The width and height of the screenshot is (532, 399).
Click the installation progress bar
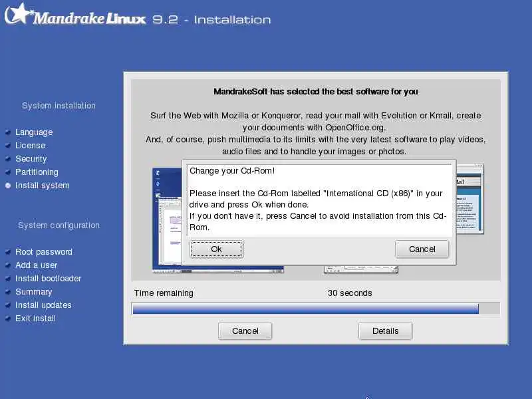pos(315,309)
